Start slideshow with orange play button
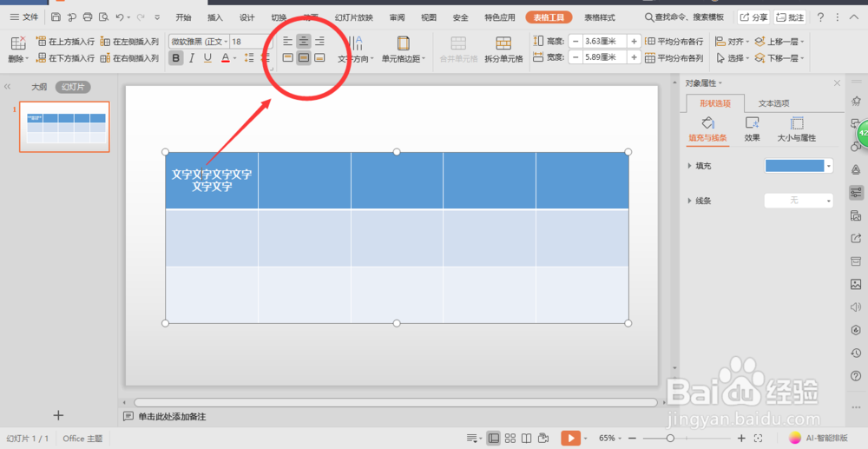Screen dimensions: 868x449 [x=571, y=438]
